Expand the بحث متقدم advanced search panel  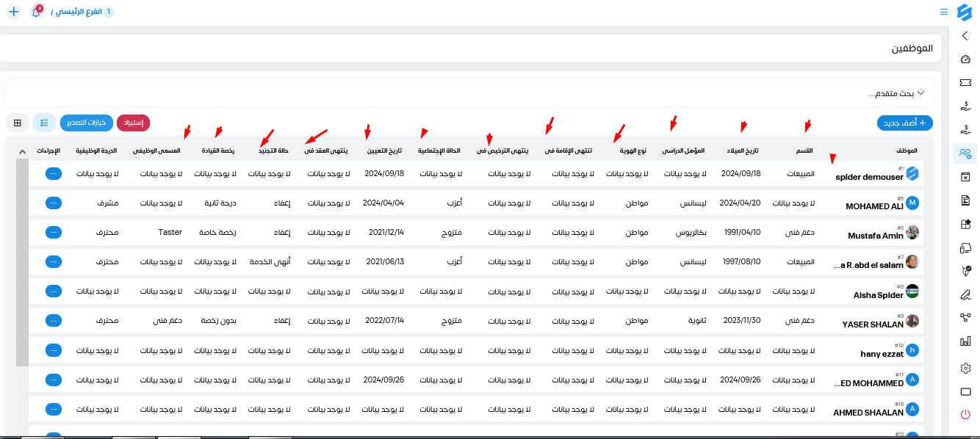(x=469, y=93)
